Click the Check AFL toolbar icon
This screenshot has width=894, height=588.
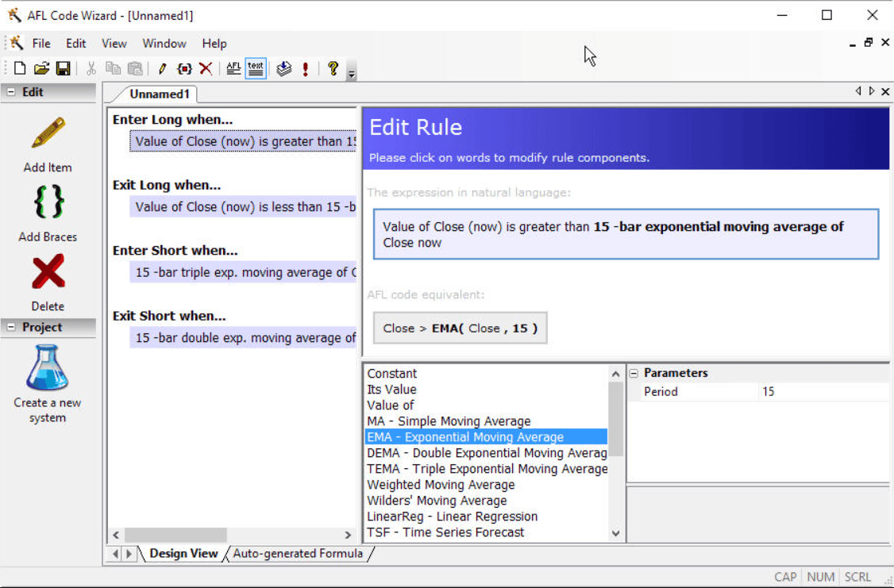click(x=305, y=68)
